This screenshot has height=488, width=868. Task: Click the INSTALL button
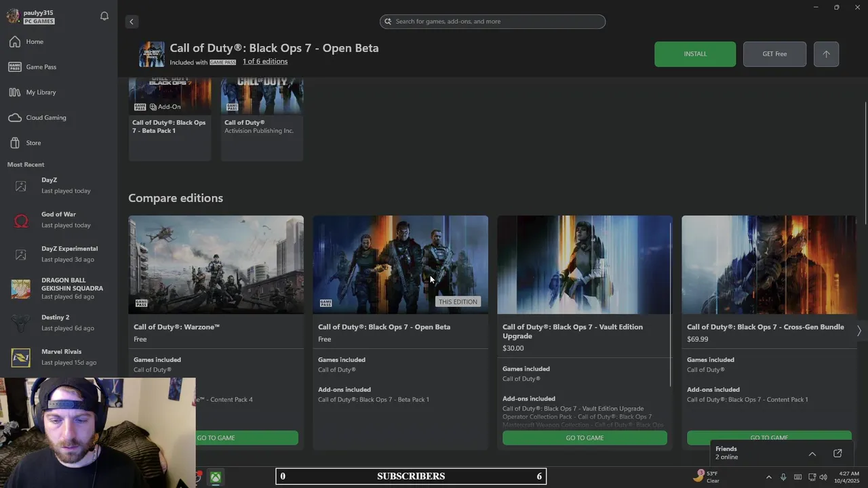(695, 54)
